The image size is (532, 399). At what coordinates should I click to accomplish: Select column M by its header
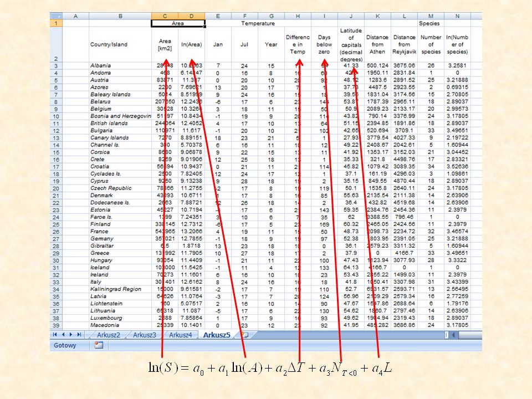click(x=431, y=16)
